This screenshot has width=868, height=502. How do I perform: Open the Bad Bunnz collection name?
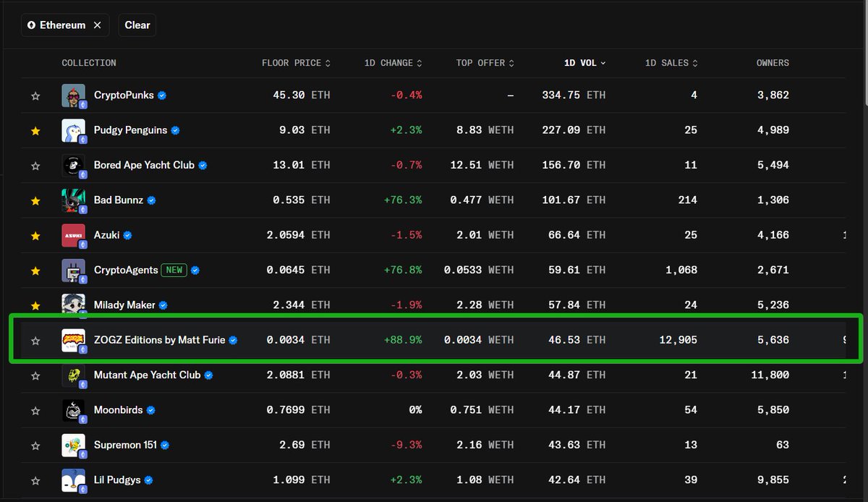click(x=119, y=200)
